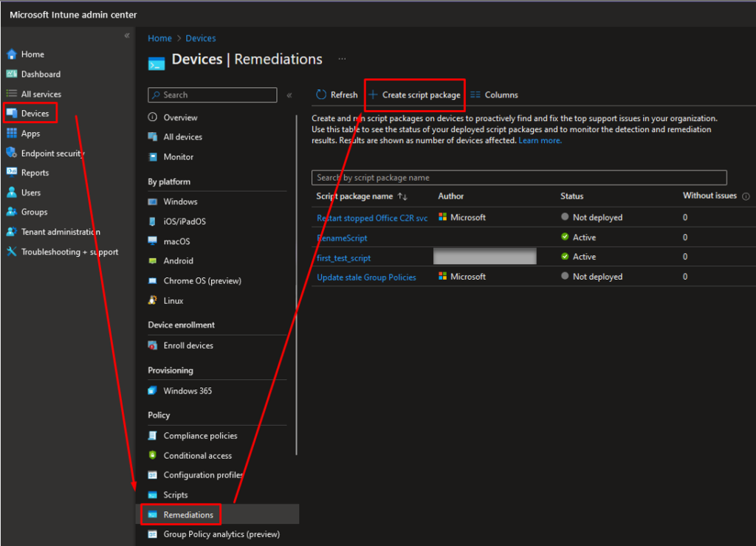Click the Refresh circular arrow icon
Image resolution: width=756 pixels, height=546 pixels.
point(321,94)
